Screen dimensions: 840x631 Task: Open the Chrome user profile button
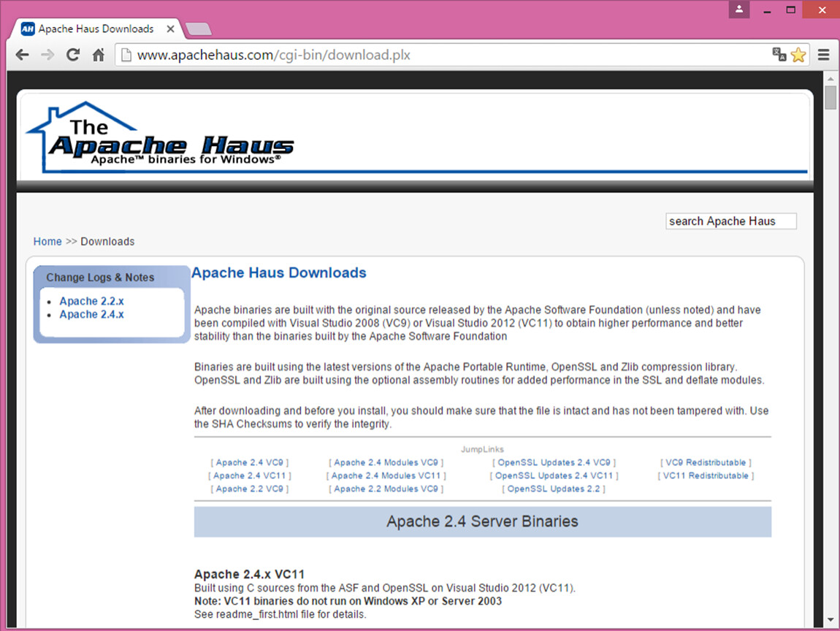point(739,9)
